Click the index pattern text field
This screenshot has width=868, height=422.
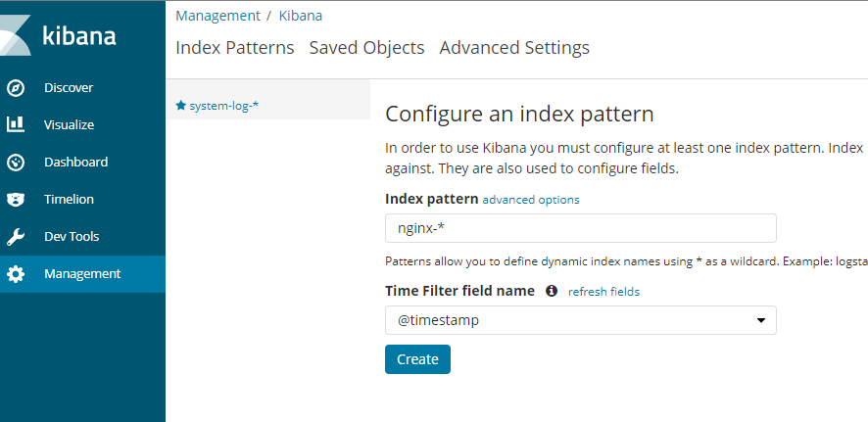click(x=580, y=228)
